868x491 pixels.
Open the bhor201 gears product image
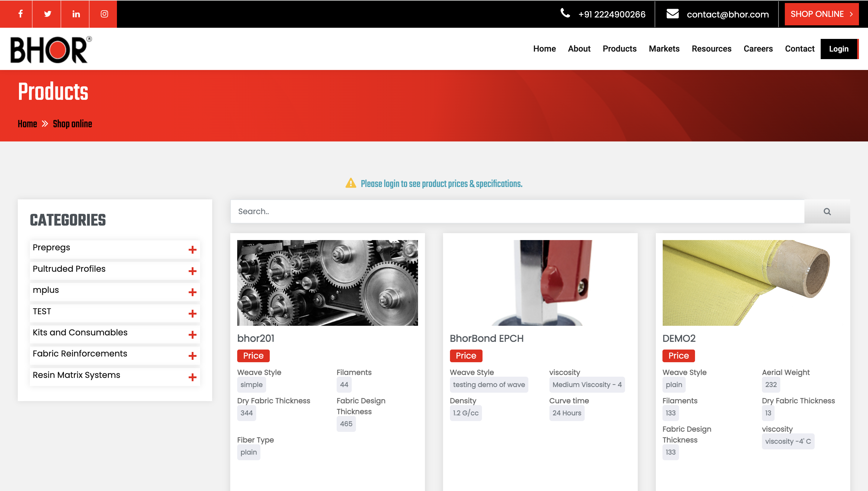click(x=327, y=283)
